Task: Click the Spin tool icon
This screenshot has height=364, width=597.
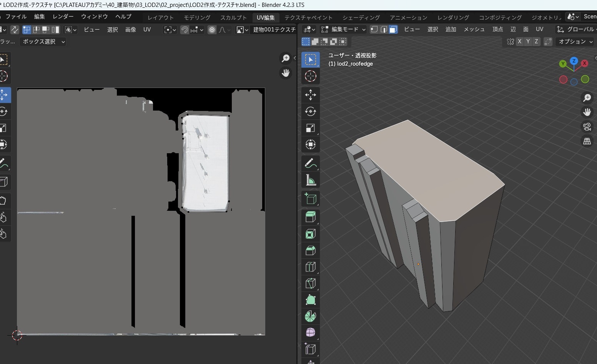Action: 310,316
